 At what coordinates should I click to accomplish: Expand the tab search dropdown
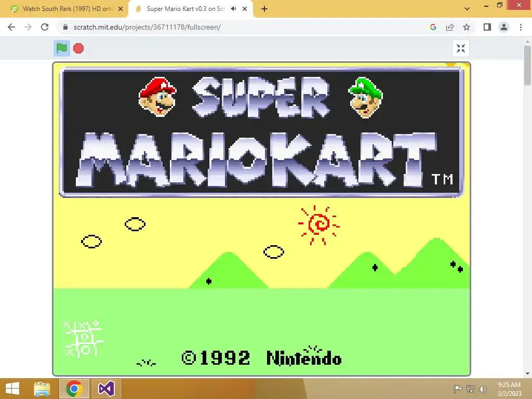[x=467, y=9]
